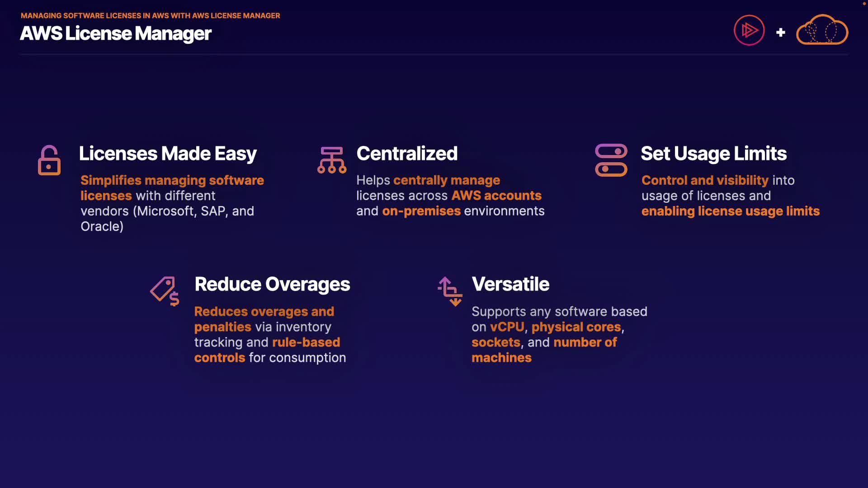Click the "Licenses Made Easy" heading
The height and width of the screenshot is (488, 868).
point(168,154)
